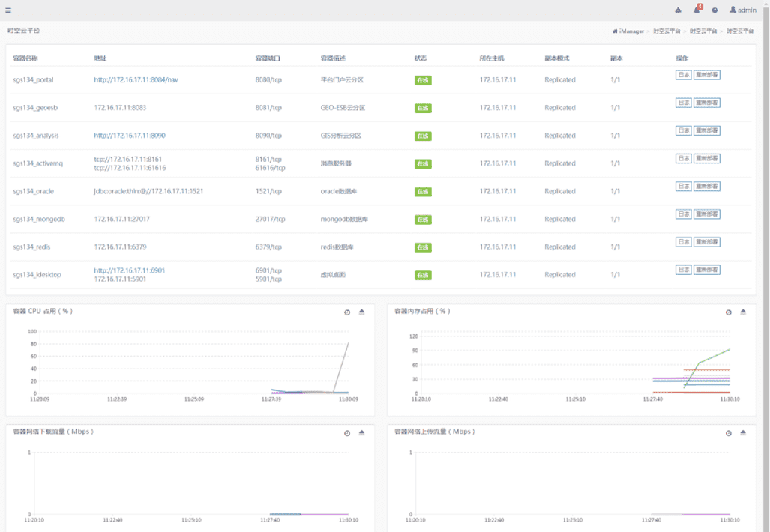Collapse the container memory usage panel
770x532 pixels.
pyautogui.click(x=743, y=312)
